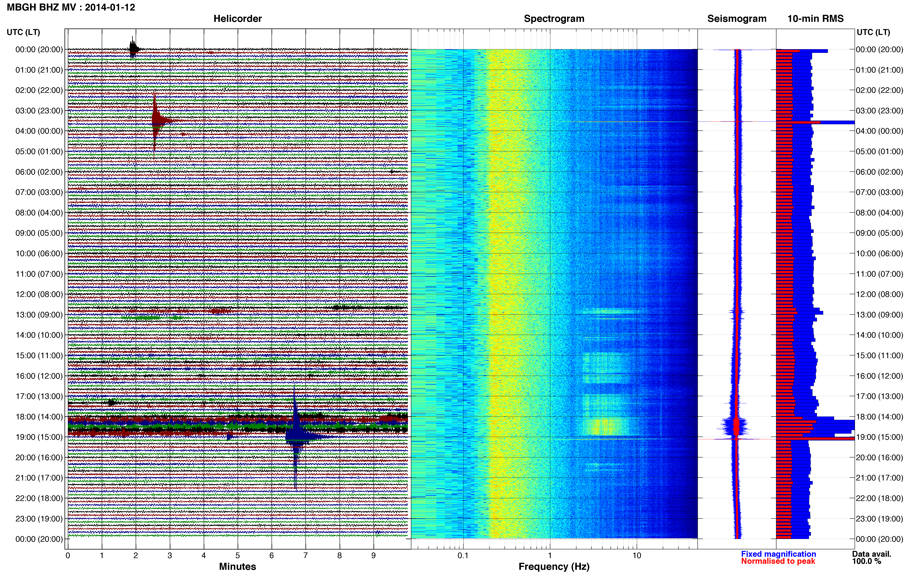Click Helicorder time label 19:00 (15:00)
This screenshot has width=924, height=578.
pyautogui.click(x=39, y=437)
